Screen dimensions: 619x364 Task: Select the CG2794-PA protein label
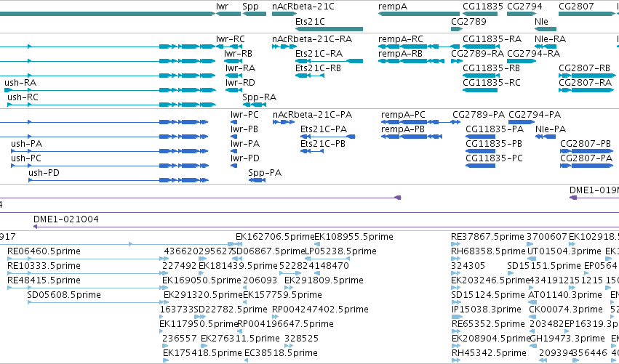coord(535,115)
